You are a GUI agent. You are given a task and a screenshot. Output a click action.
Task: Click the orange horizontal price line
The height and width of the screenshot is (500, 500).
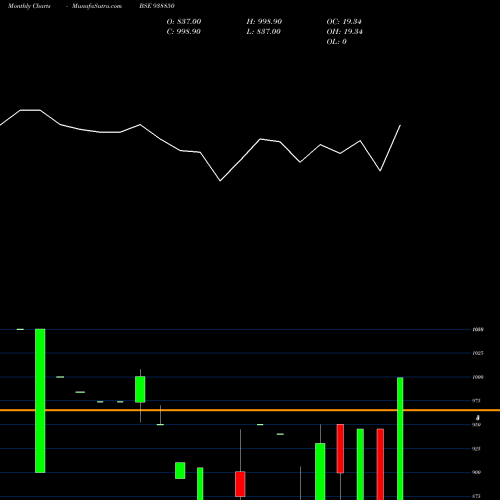point(250,410)
